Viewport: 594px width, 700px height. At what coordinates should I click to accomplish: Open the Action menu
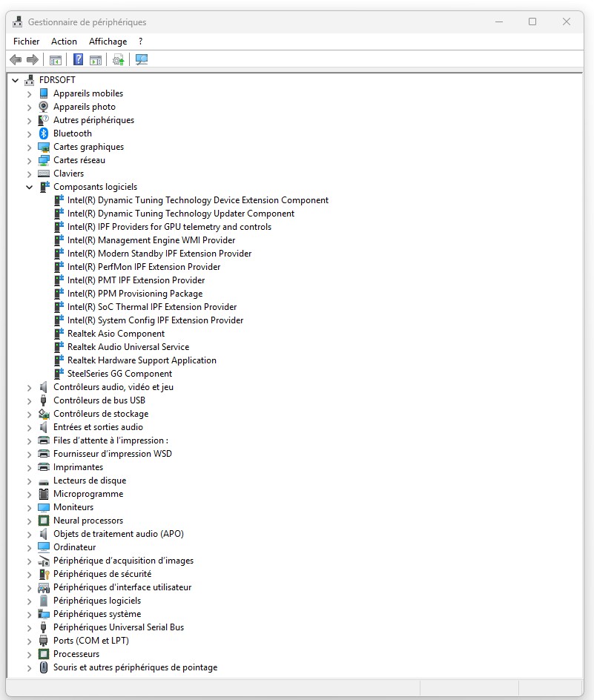coord(64,42)
